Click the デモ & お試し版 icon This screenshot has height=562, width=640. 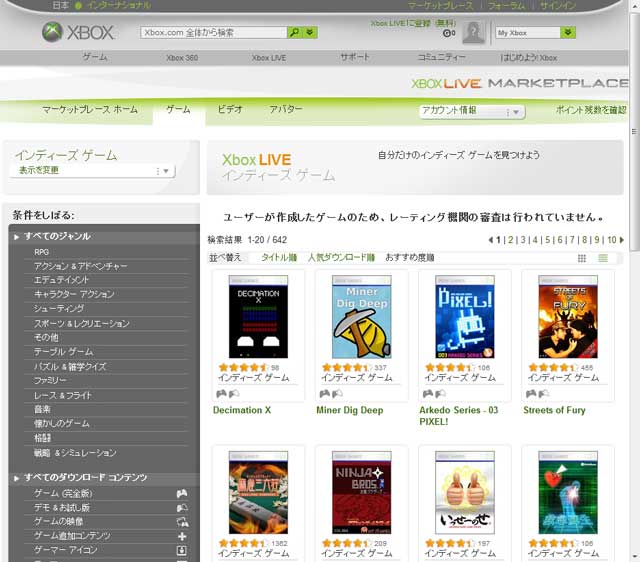[182, 508]
